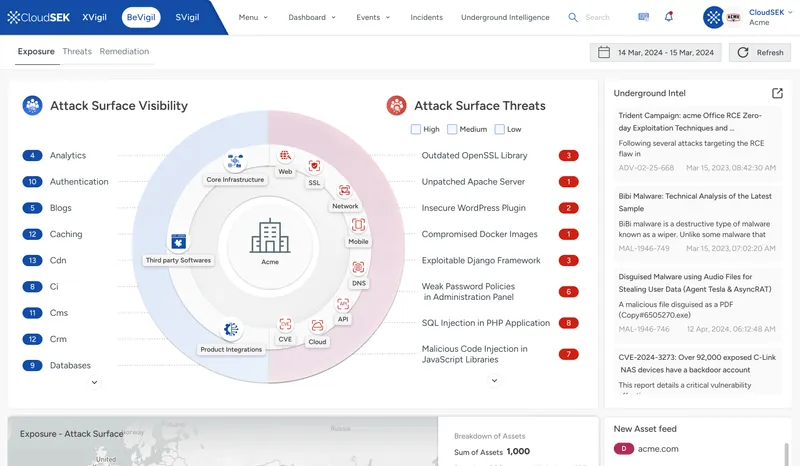Image resolution: width=800 pixels, height=466 pixels.
Task: Select the CVE icon in wheel
Action: [x=285, y=324]
